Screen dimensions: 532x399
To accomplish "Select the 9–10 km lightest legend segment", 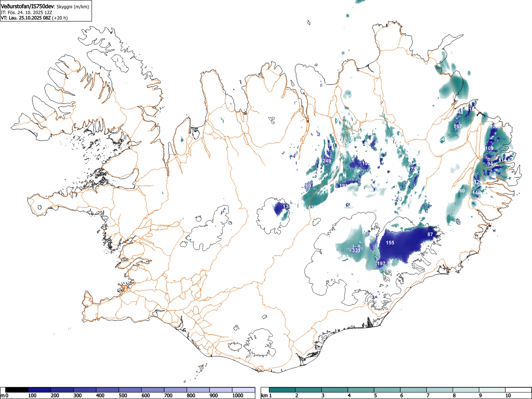I will (492, 390).
